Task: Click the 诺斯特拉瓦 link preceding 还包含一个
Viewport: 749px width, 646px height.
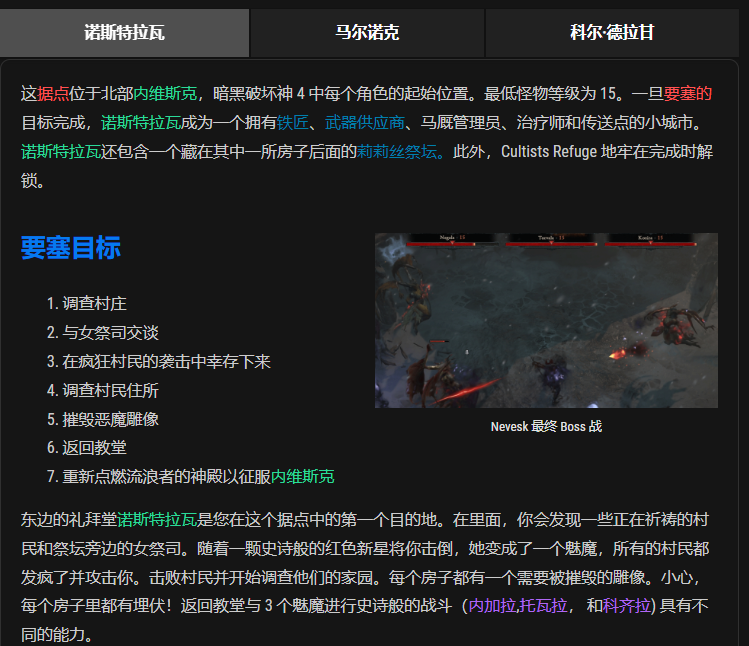Action: pyautogui.click(x=60, y=152)
